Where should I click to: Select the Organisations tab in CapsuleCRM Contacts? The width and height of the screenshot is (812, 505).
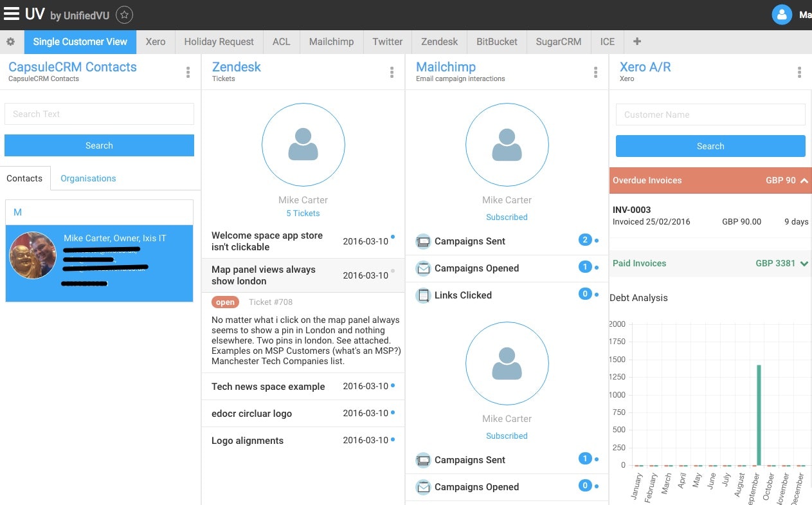(88, 178)
